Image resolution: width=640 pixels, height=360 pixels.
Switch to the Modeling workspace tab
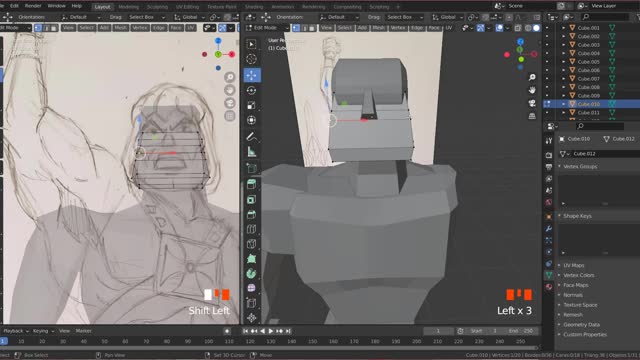129,7
